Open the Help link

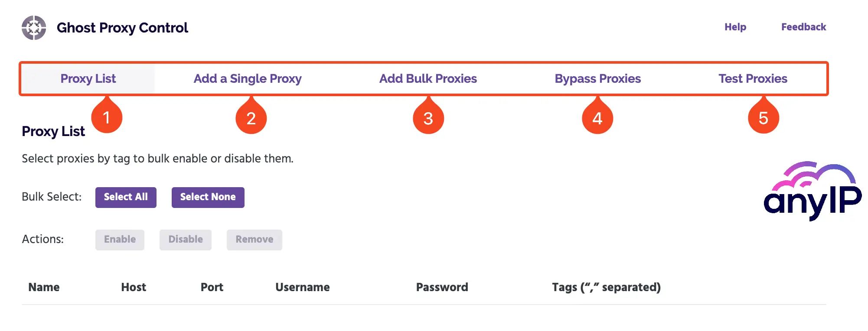click(x=735, y=27)
